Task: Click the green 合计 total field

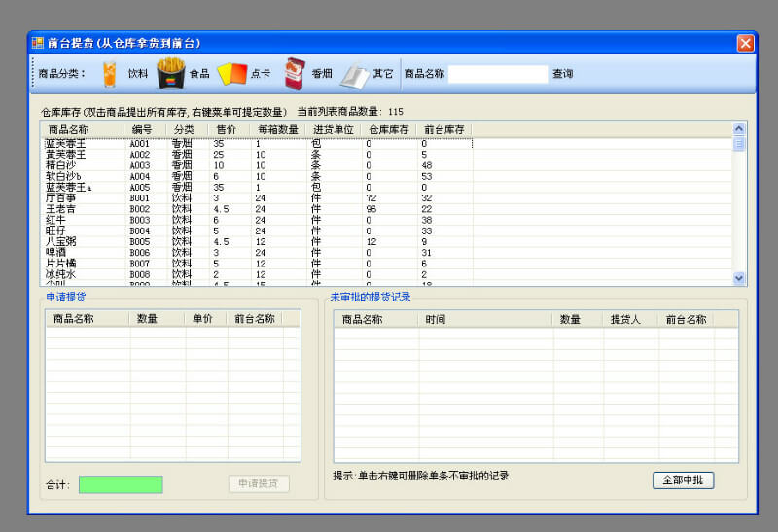Action: pos(121,484)
